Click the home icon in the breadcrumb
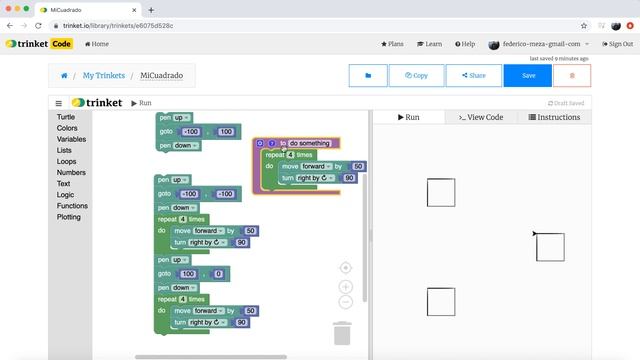Screen dimensions: 640x360 [64, 76]
